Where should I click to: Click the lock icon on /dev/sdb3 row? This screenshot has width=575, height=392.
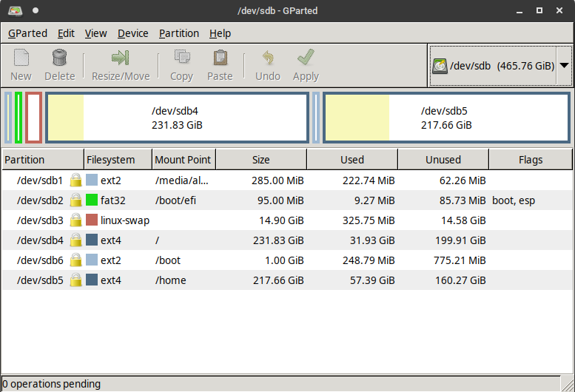coord(76,220)
